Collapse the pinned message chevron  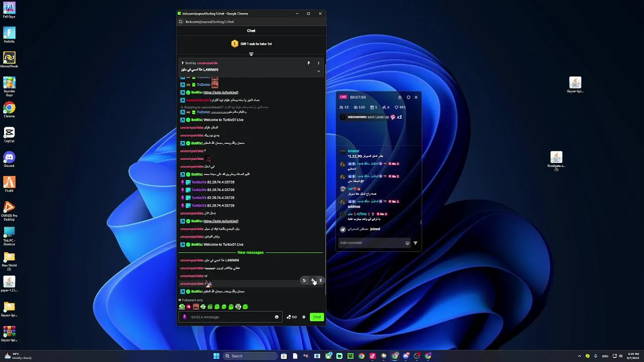[x=318, y=71]
